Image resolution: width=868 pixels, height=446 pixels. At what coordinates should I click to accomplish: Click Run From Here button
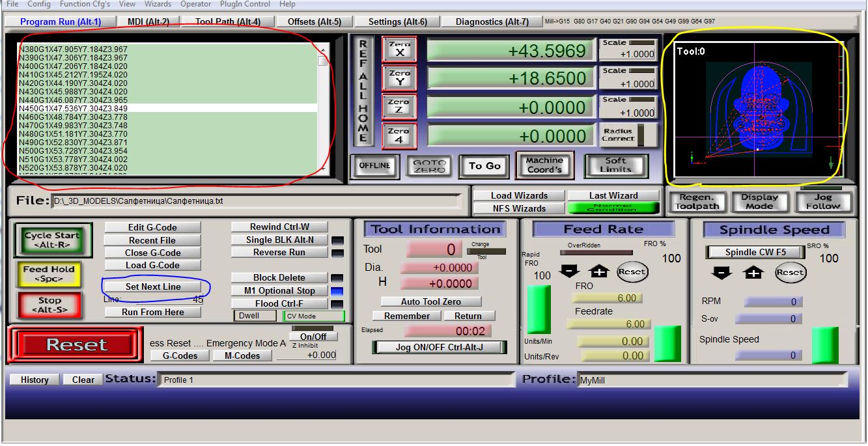[153, 312]
